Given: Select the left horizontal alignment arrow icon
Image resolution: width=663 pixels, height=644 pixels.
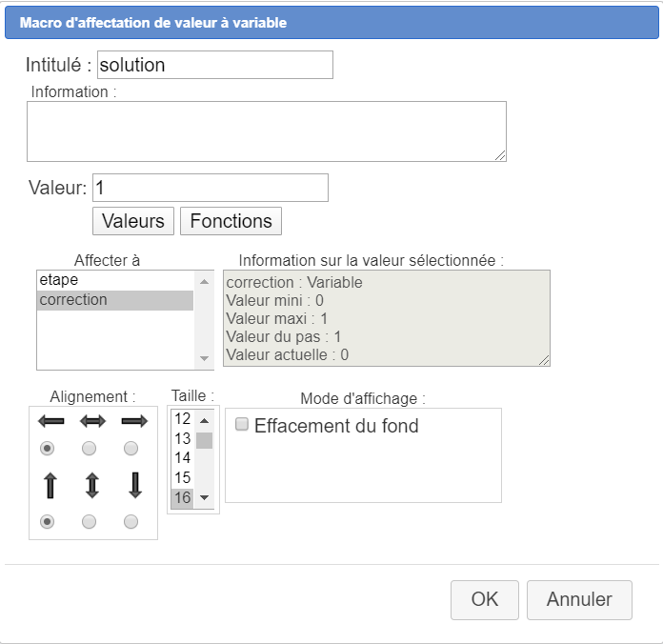Looking at the screenshot, I should pyautogui.click(x=50, y=421).
